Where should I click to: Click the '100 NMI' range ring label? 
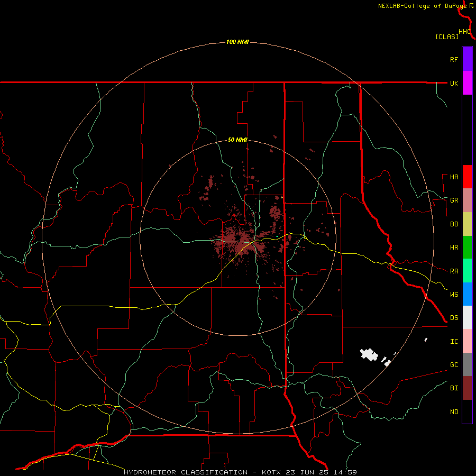[x=237, y=42]
